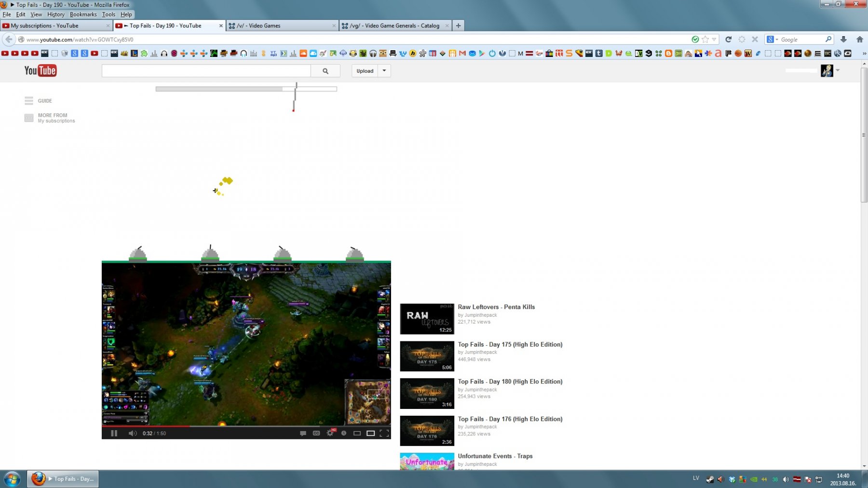Viewport: 868px width, 488px height.
Task: Open Raw Leftovers - Penta Kills video
Action: point(496,307)
